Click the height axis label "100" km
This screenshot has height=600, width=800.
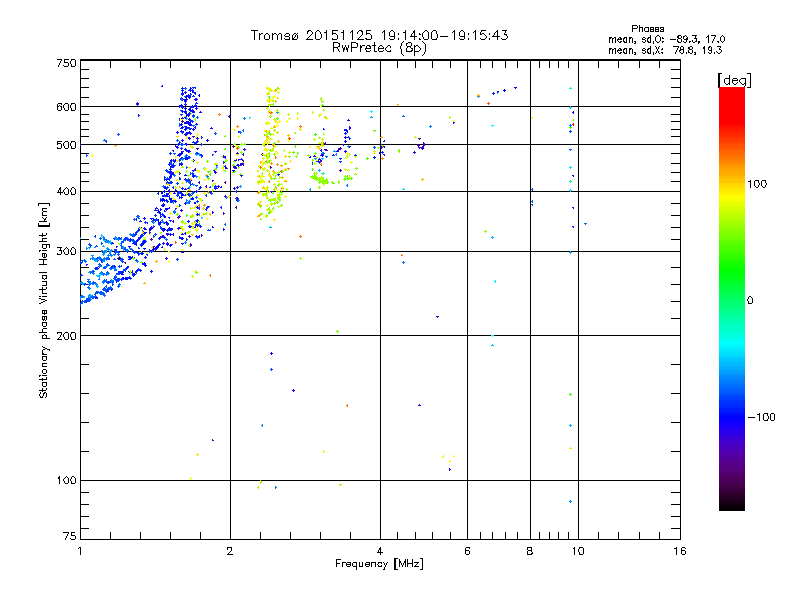click(x=66, y=481)
